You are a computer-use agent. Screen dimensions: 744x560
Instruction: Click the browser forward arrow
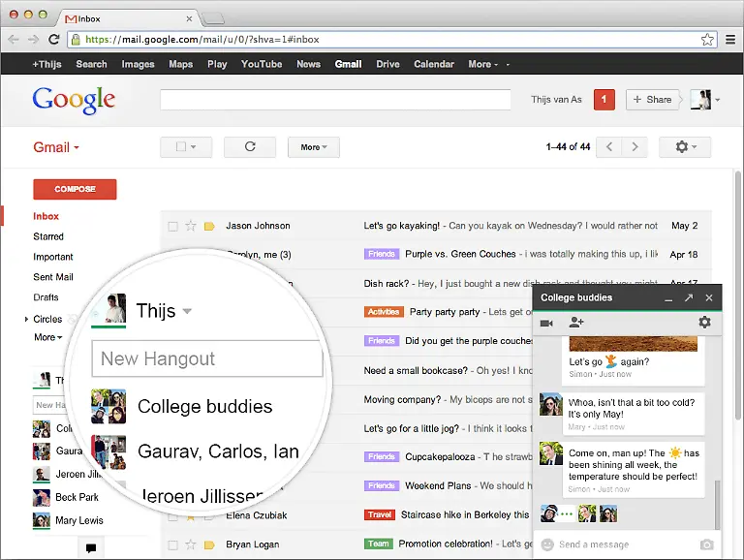tap(33, 40)
